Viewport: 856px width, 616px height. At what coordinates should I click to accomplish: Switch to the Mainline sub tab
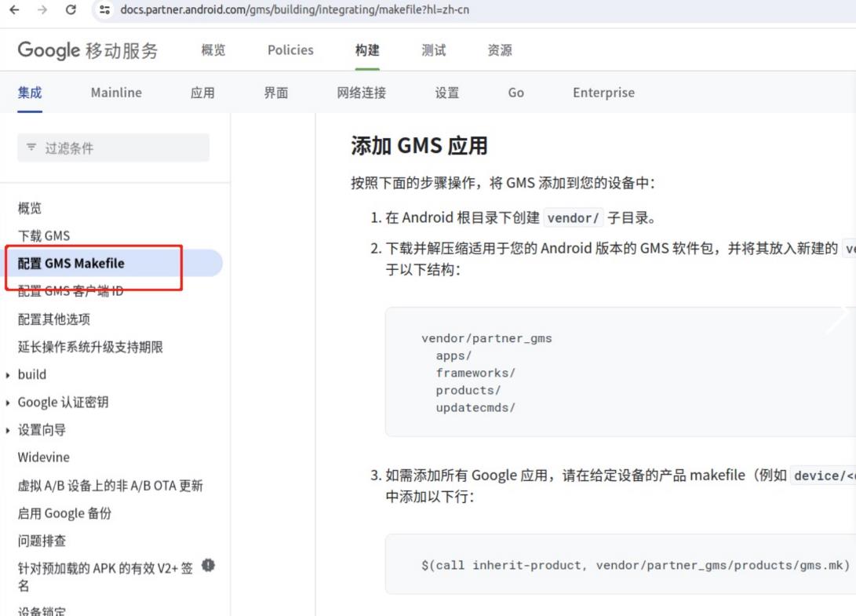(x=116, y=93)
